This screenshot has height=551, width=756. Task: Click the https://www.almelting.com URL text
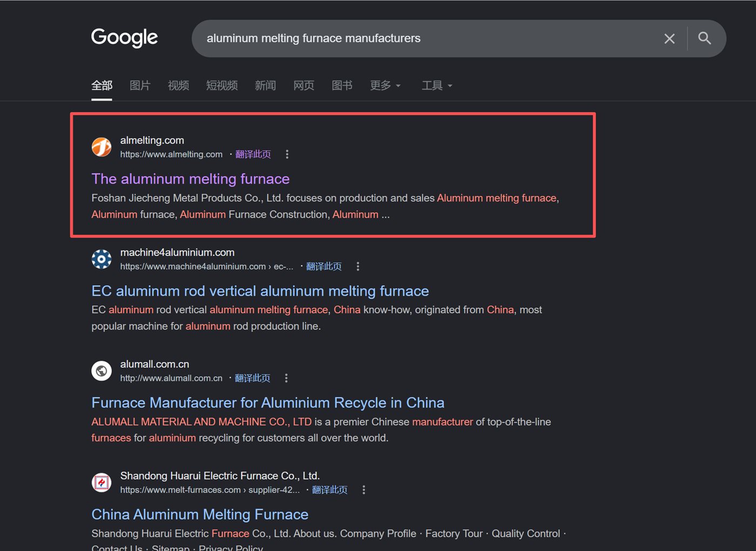[171, 154]
